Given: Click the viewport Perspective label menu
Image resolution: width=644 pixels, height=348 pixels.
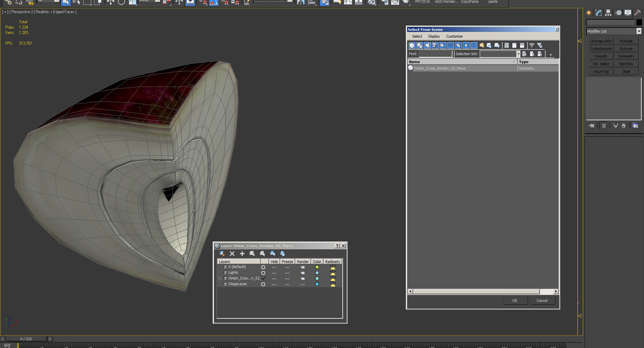Looking at the screenshot, I should pyautogui.click(x=21, y=12).
